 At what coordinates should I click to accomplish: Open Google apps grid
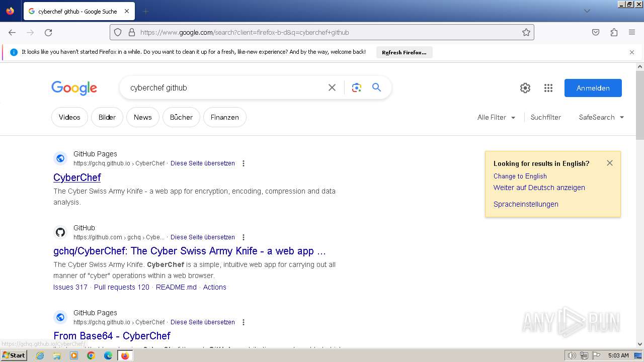[x=548, y=88]
